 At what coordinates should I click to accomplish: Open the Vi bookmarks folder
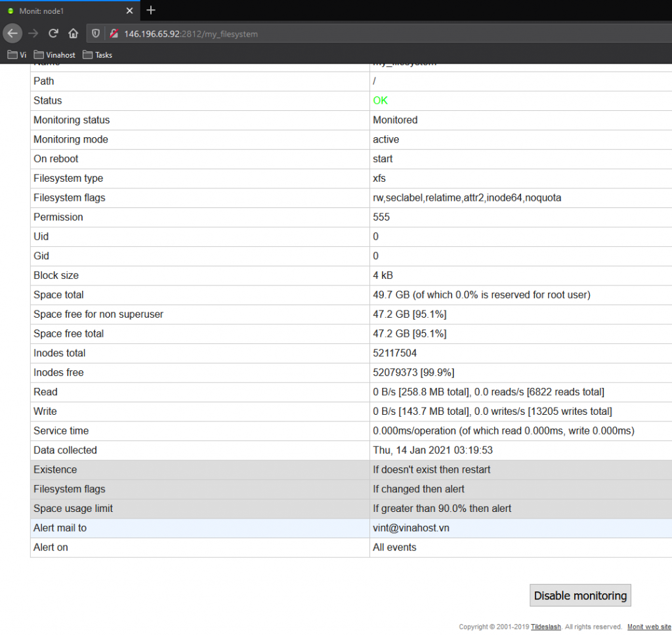(x=17, y=55)
